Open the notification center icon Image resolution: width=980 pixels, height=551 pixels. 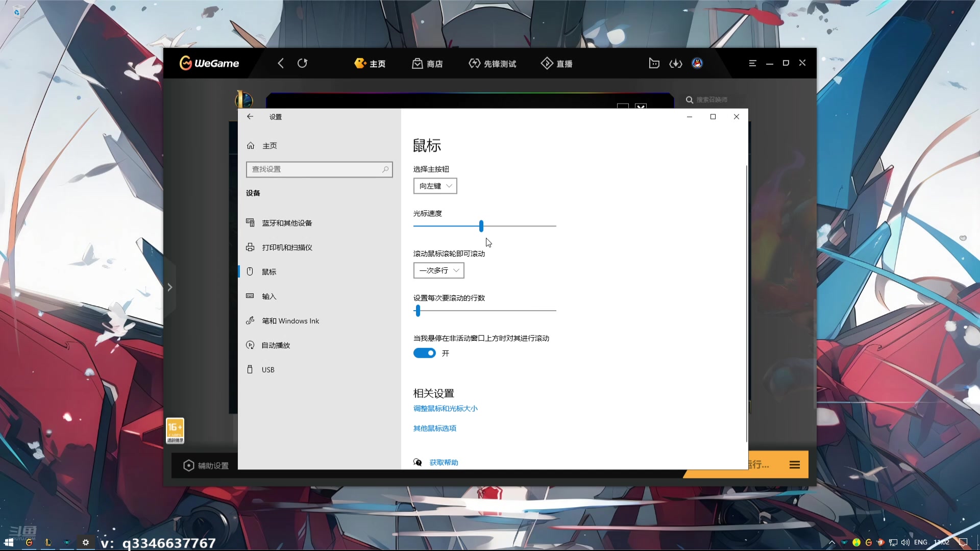[x=963, y=542]
